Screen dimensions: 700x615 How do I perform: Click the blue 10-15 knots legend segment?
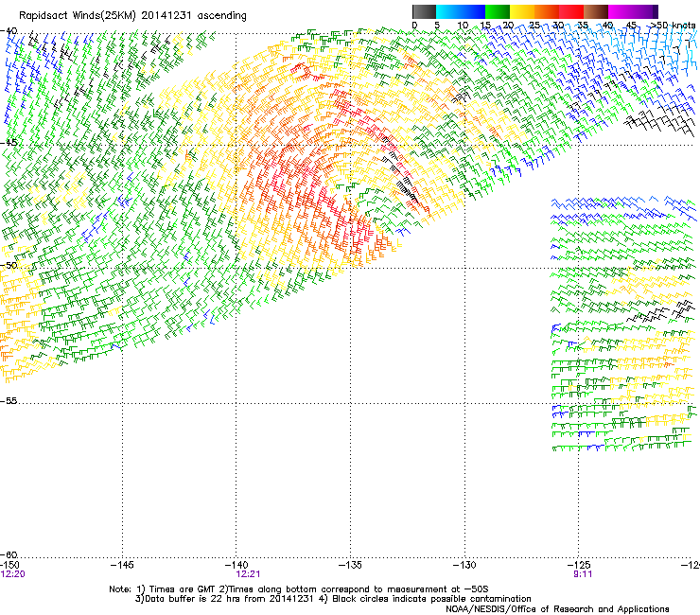click(473, 11)
